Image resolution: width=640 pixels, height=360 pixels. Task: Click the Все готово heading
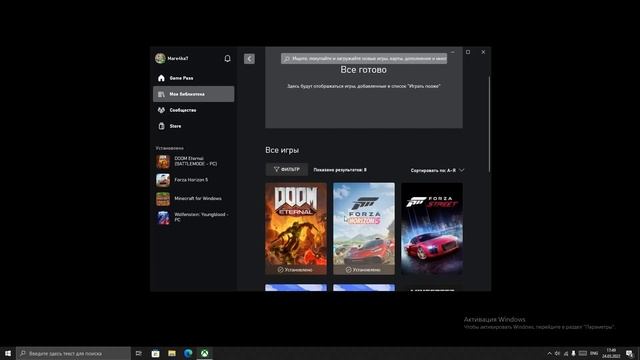pyautogui.click(x=363, y=70)
